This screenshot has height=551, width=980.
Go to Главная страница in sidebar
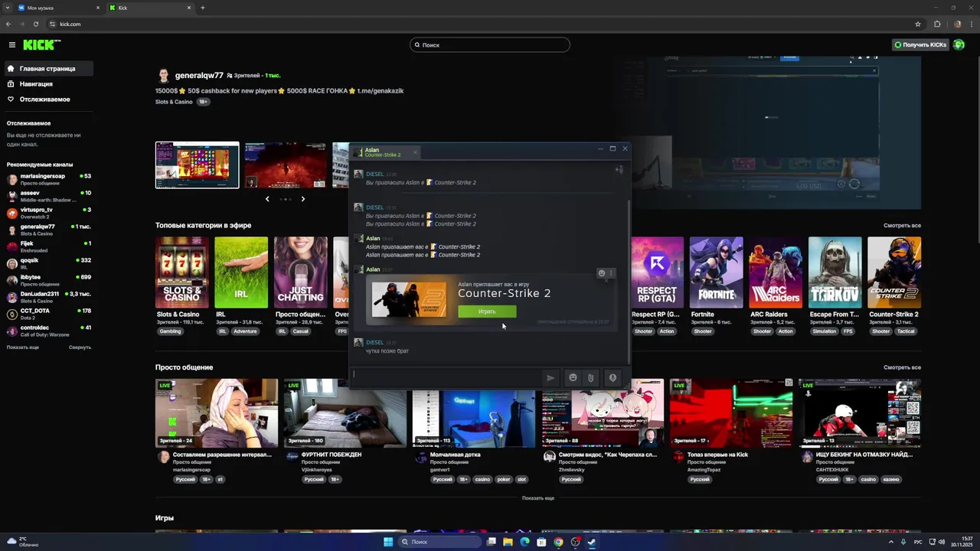pyautogui.click(x=49, y=69)
